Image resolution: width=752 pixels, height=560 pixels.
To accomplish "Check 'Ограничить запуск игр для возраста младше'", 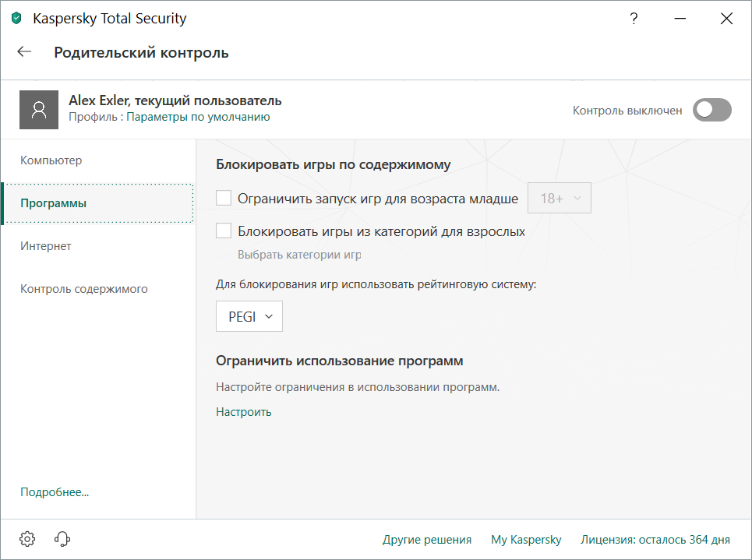I will tap(224, 199).
